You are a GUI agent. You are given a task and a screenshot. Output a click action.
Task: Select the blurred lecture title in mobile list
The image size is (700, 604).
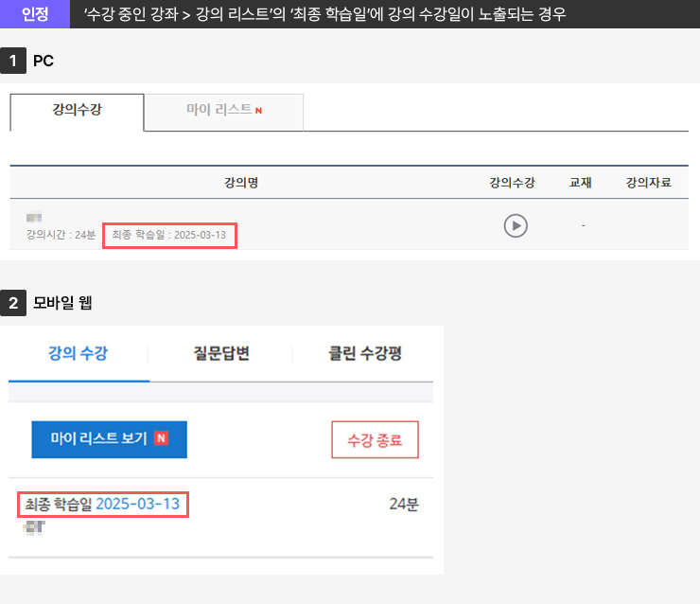35,526
